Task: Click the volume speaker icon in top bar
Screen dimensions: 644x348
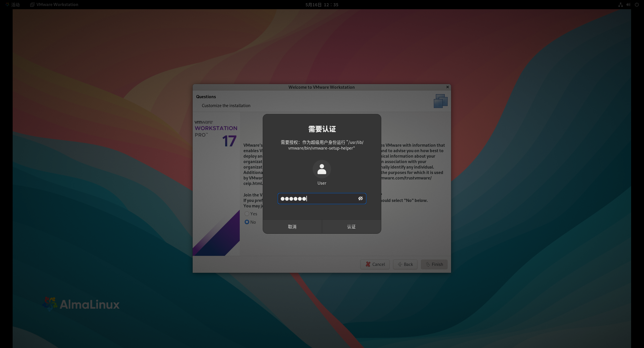Action: point(628,5)
